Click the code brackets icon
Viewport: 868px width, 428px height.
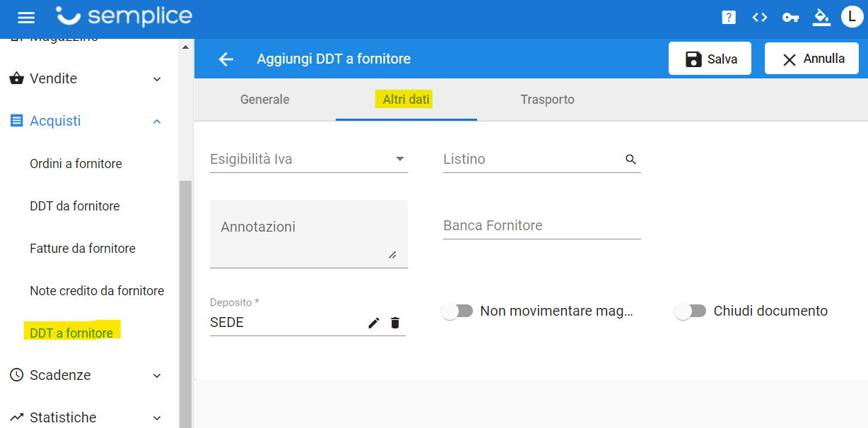point(760,18)
